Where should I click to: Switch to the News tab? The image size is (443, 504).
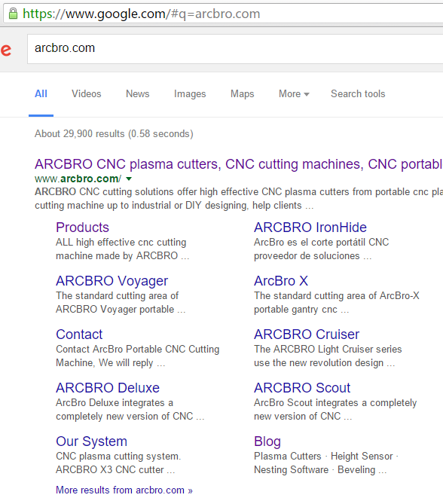click(x=138, y=94)
